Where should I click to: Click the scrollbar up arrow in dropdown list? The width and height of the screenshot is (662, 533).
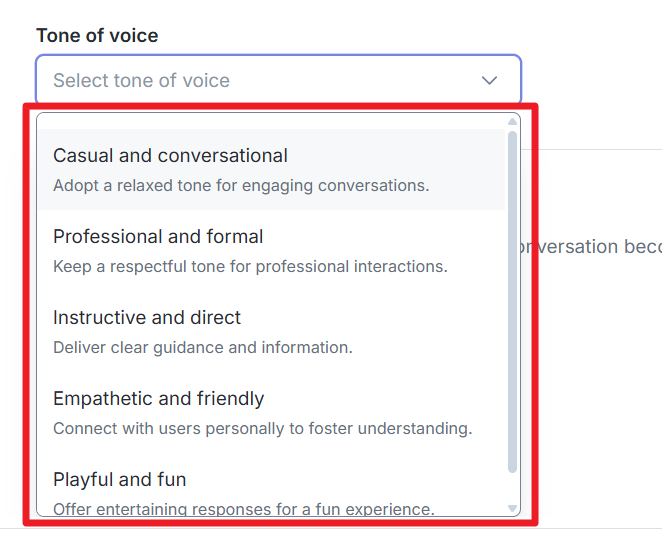(x=513, y=122)
